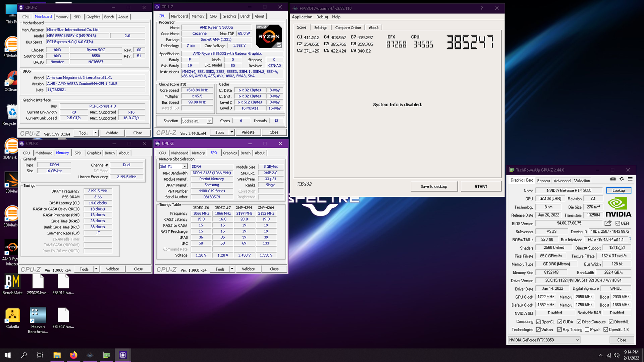Click the Close button in GPU-Z
The height and width of the screenshot is (362, 644).
click(x=622, y=340)
